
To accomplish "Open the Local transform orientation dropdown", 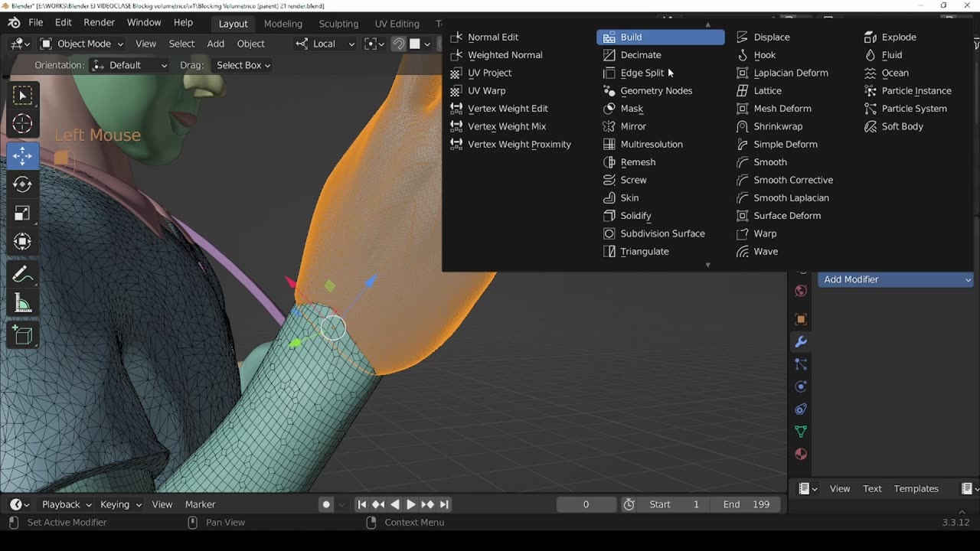I will click(x=325, y=44).
